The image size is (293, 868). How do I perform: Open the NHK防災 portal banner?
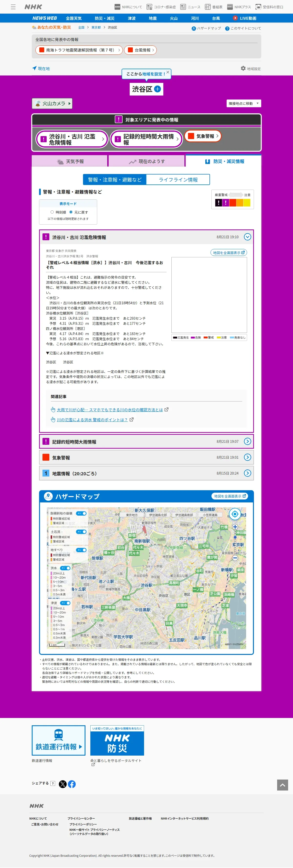117,740
